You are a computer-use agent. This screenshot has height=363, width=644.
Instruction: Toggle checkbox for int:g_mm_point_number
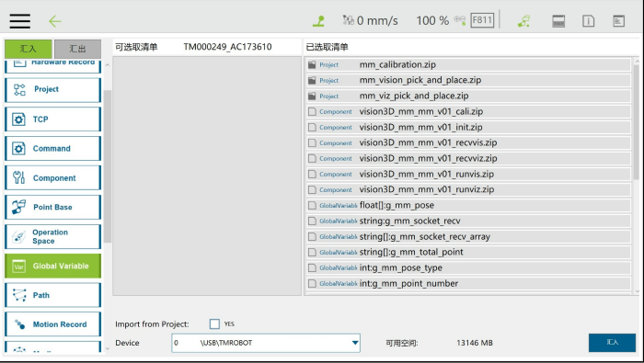(x=312, y=283)
